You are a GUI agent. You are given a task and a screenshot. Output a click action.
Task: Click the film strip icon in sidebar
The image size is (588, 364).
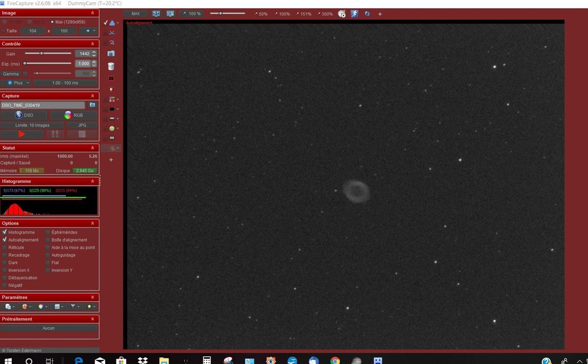112,138
